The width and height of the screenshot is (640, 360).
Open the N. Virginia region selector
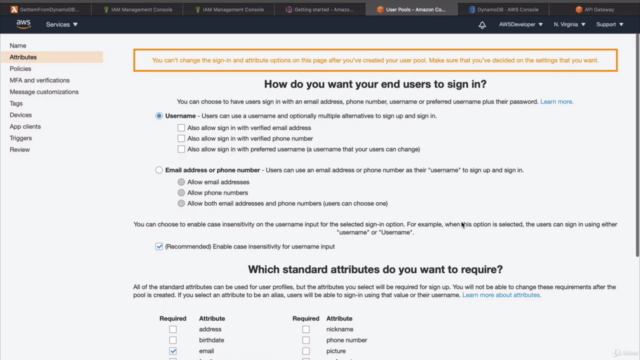[569, 24]
